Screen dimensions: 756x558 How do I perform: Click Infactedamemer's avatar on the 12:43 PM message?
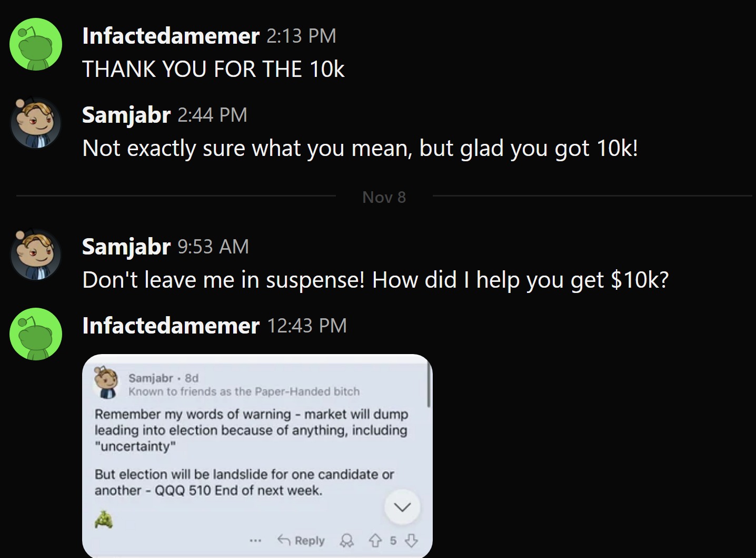coord(36,334)
